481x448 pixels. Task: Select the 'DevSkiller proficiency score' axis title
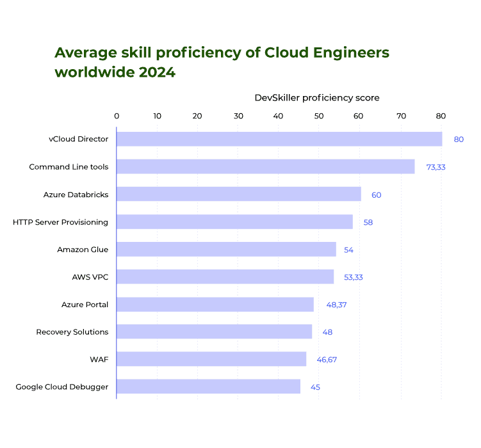(317, 98)
